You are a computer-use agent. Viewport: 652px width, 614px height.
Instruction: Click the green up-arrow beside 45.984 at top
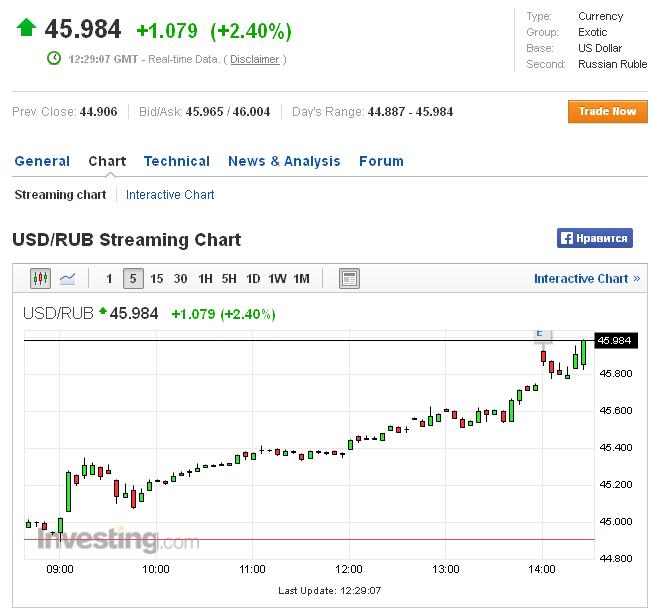click(x=26, y=27)
